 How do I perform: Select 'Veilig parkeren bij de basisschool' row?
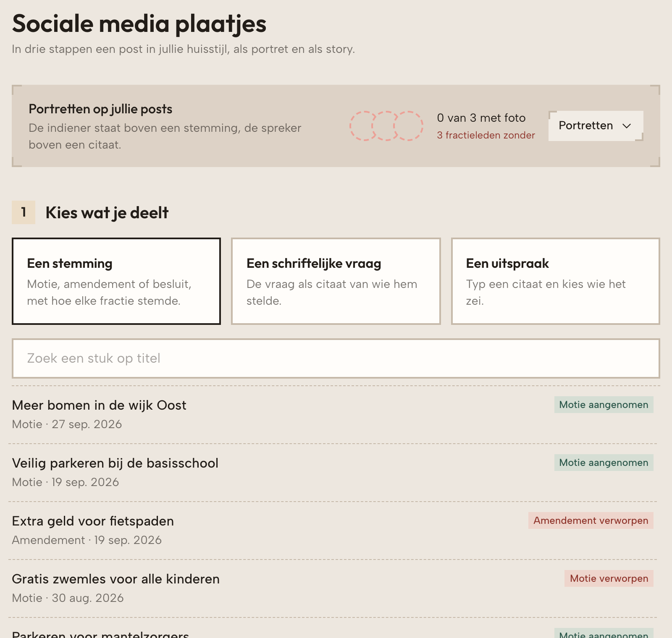point(333,473)
